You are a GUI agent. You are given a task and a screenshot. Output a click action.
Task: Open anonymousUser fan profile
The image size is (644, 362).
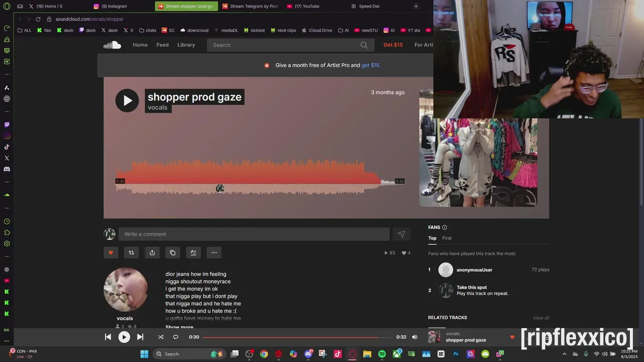coord(474,270)
